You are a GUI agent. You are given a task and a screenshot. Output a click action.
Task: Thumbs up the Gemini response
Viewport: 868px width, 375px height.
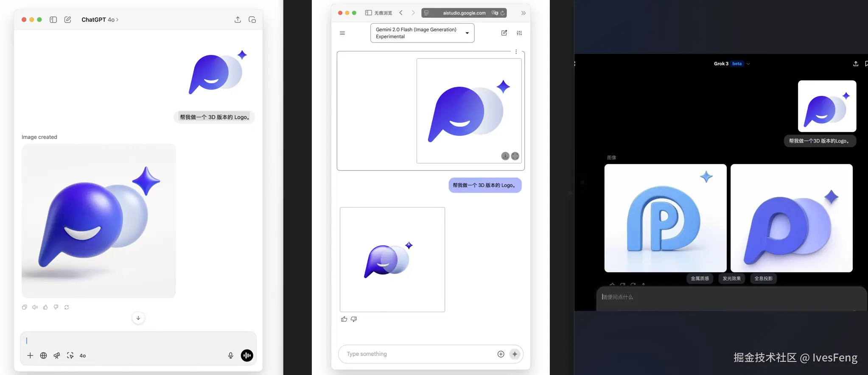pos(344,319)
